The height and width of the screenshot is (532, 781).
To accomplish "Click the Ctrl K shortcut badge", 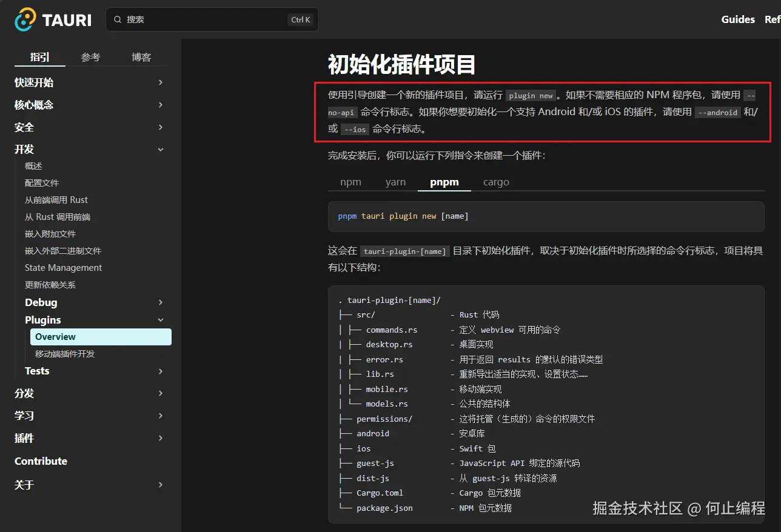I will click(x=301, y=19).
